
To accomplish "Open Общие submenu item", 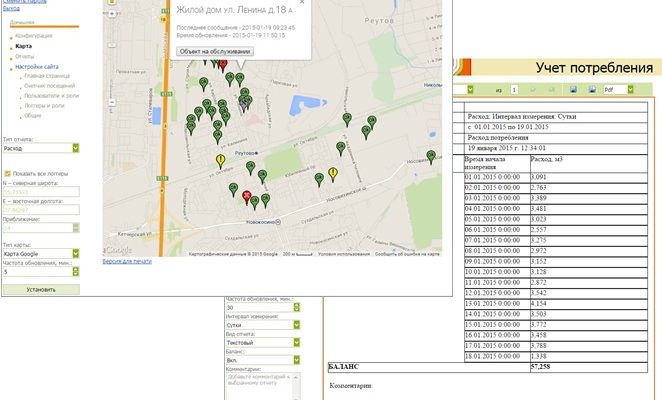I will [x=33, y=115].
